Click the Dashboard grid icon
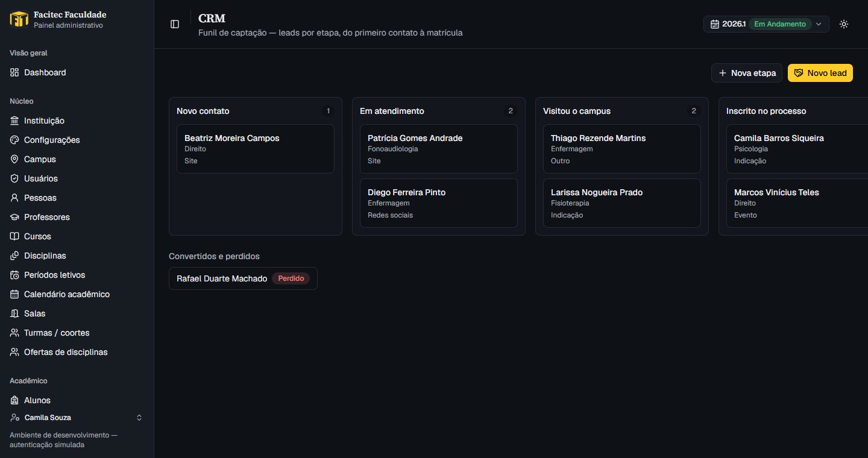The width and height of the screenshot is (868, 458). click(14, 72)
